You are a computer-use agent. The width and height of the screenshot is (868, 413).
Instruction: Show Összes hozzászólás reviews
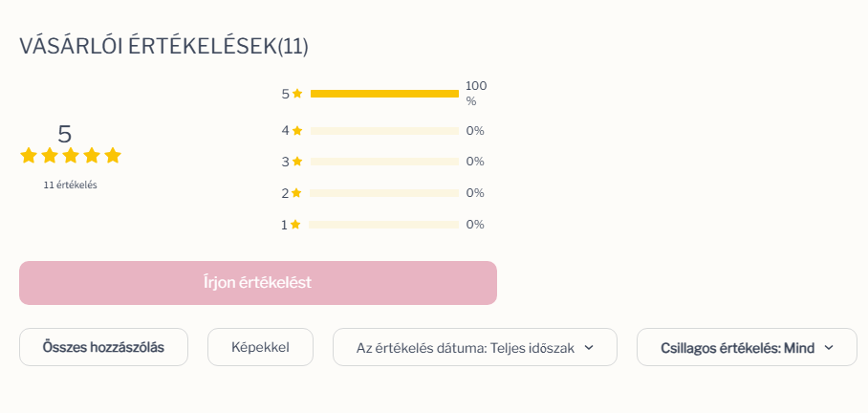(x=103, y=347)
